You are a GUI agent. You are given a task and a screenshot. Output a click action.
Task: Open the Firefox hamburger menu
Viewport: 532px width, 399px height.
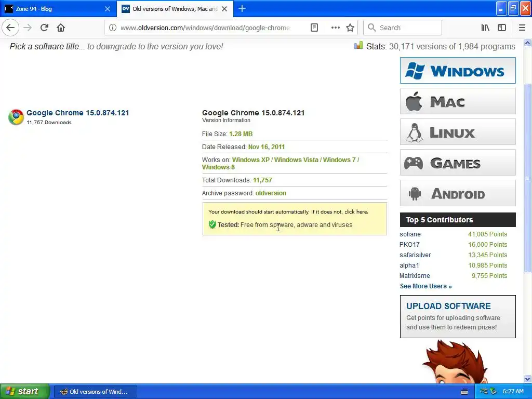[522, 28]
